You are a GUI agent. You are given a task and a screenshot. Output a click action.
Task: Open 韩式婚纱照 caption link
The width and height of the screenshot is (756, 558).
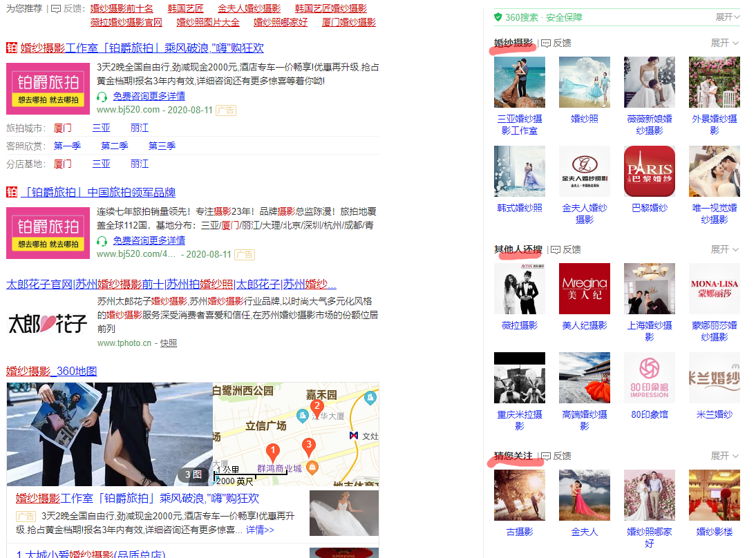(519, 208)
